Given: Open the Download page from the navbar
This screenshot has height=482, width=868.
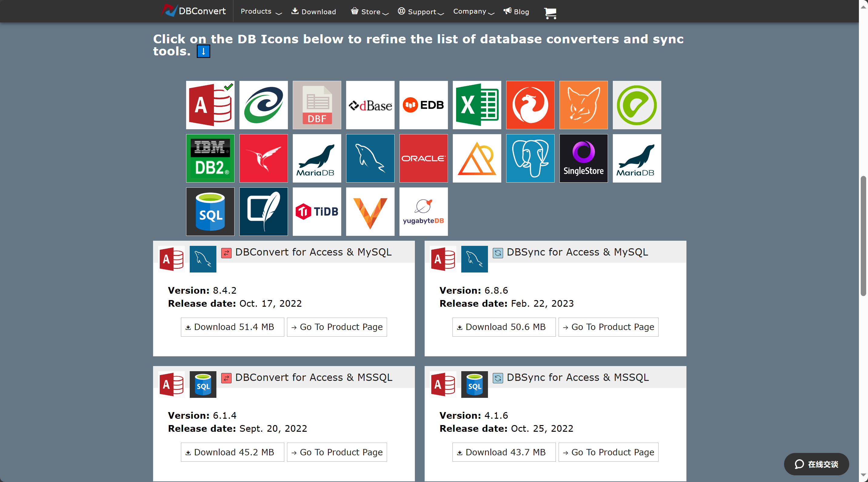Looking at the screenshot, I should [314, 12].
